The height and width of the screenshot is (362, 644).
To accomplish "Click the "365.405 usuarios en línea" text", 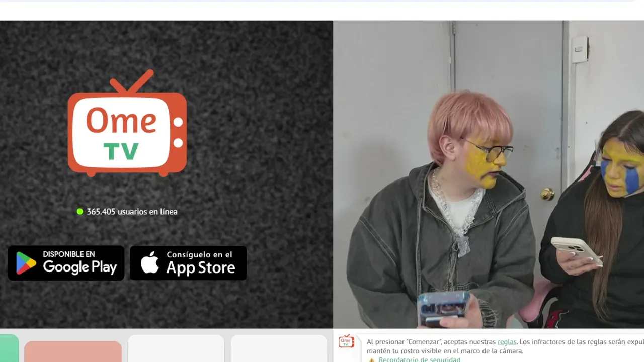I will point(132,212).
